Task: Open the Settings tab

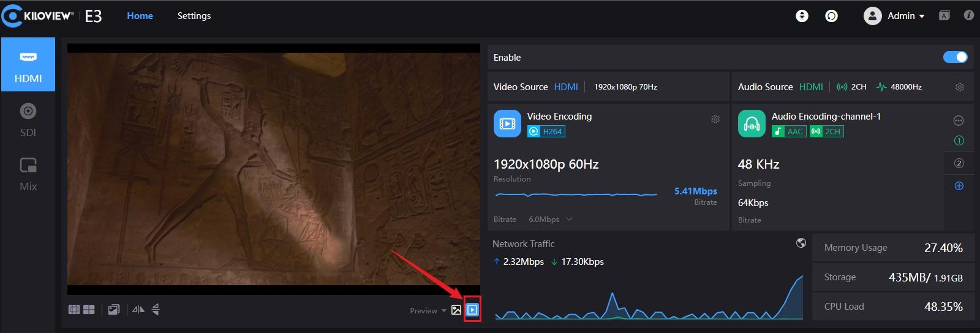Action: pyautogui.click(x=194, y=16)
